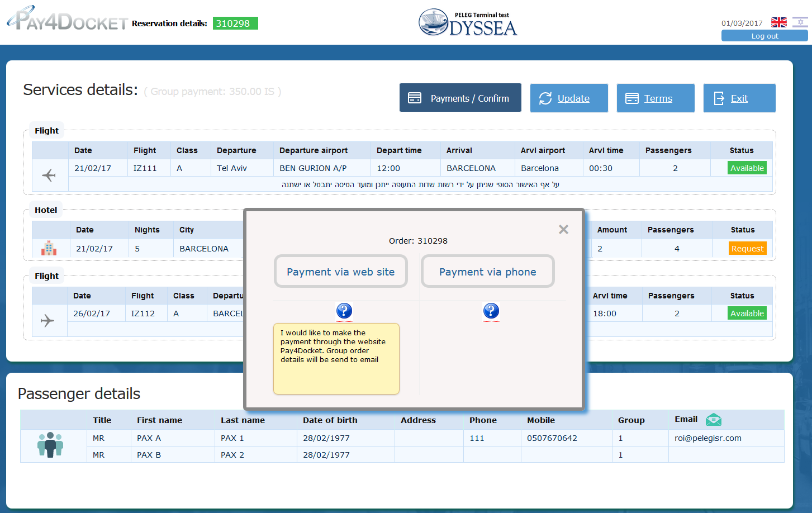The image size is (812, 513).
Task: Click the hotel building icon
Action: [x=49, y=248]
